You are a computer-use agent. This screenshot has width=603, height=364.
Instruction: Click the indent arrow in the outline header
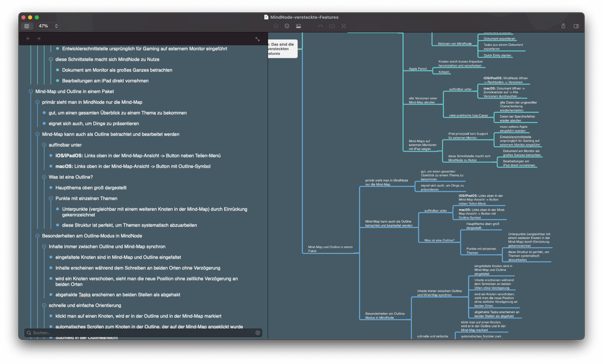tap(38, 39)
